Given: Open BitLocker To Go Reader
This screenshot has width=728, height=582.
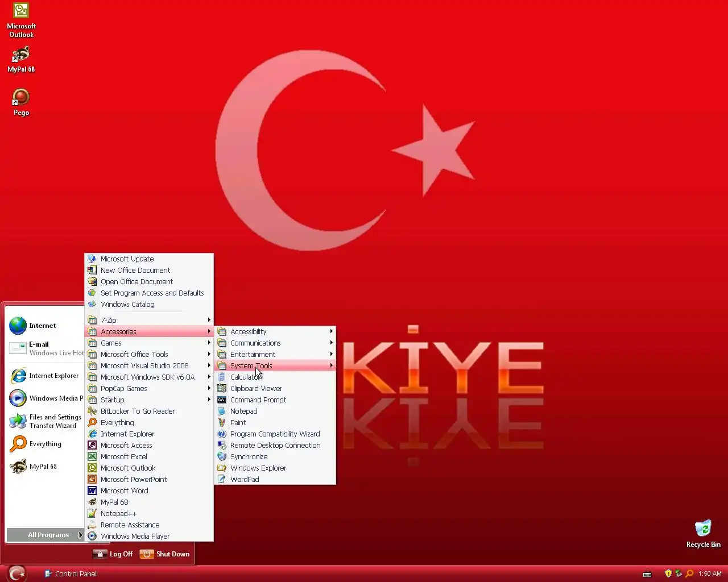Looking at the screenshot, I should pos(149,411).
